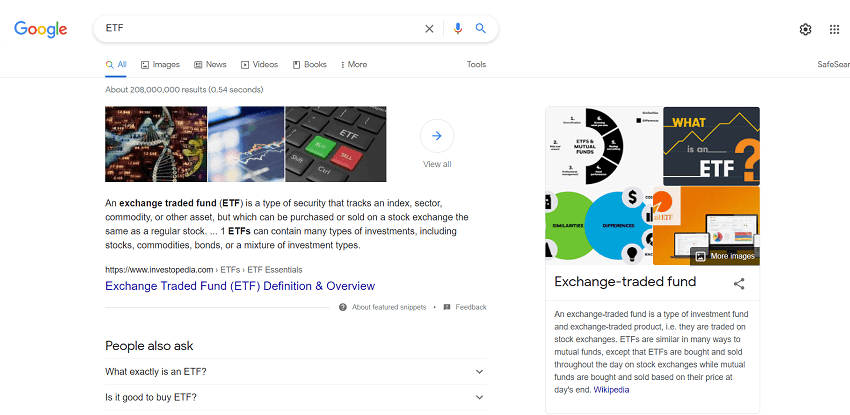
Task: Open the Google apps grid icon
Action: tap(835, 29)
